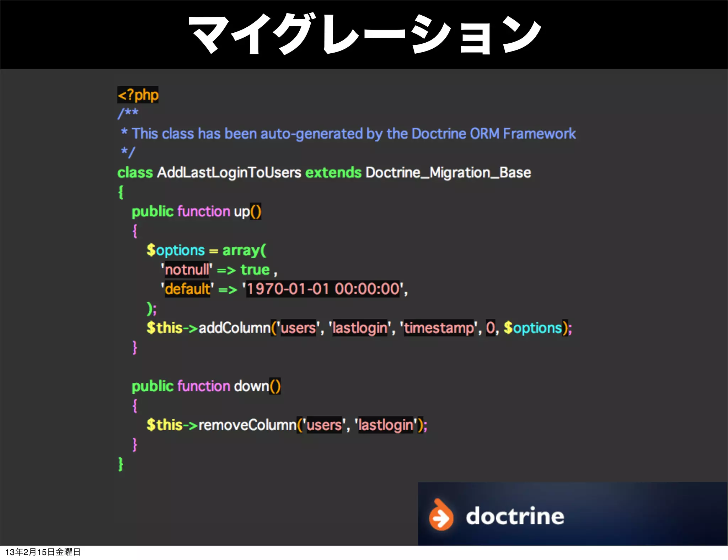Click the マイグレーション slide title
Viewport: 728px width, 560px height.
click(x=364, y=34)
